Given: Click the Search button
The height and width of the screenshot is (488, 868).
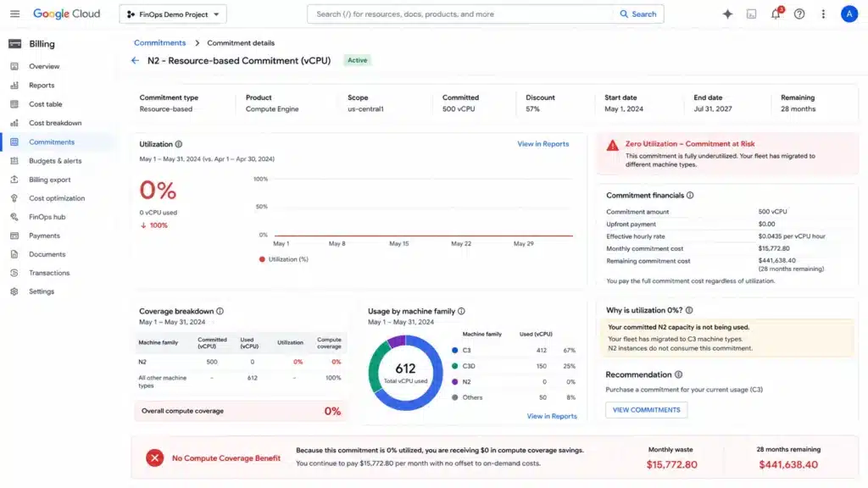Looking at the screenshot, I should [x=637, y=14].
